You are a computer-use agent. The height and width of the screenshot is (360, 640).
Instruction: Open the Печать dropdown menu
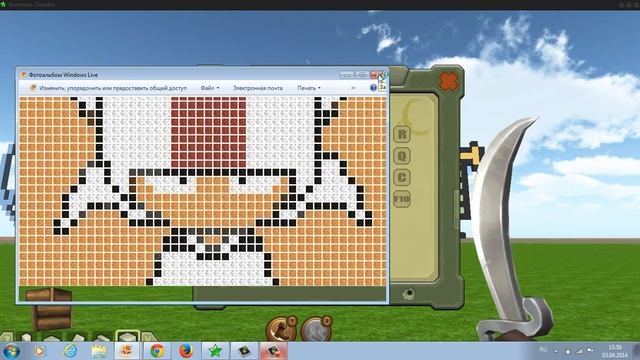coord(309,88)
